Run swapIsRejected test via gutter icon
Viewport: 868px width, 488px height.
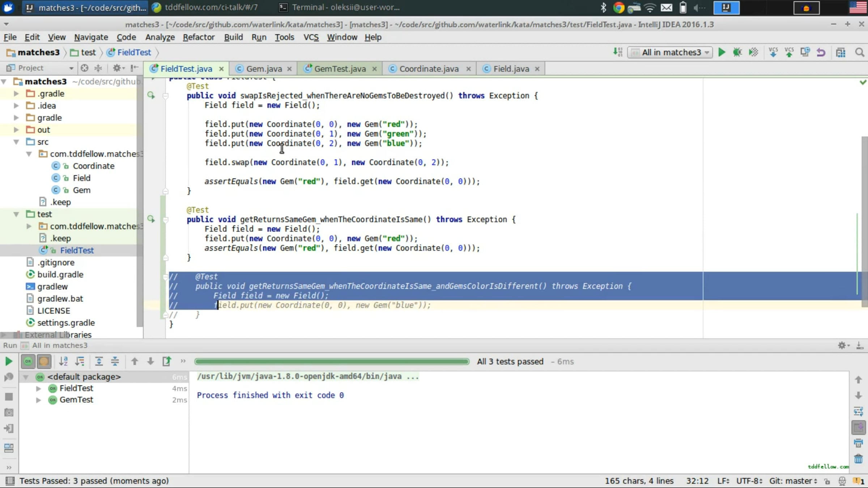pos(151,95)
